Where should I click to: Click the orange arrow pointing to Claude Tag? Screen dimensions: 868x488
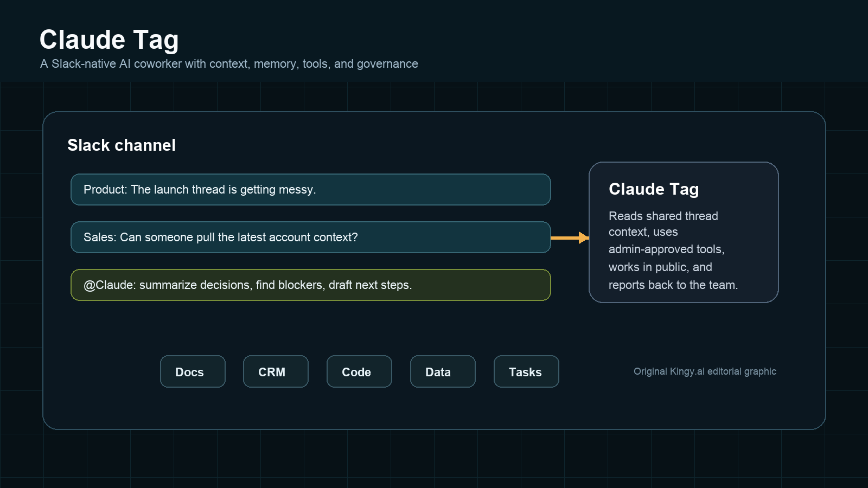pyautogui.click(x=570, y=237)
